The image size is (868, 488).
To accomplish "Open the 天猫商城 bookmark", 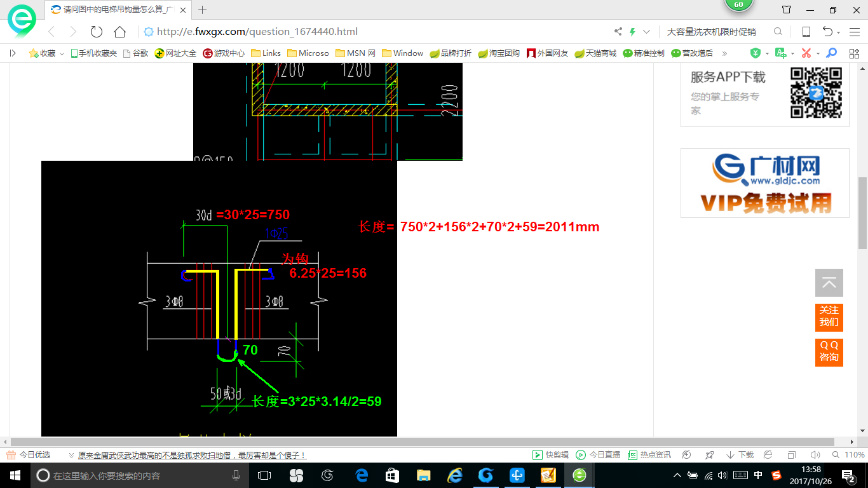I will point(595,53).
